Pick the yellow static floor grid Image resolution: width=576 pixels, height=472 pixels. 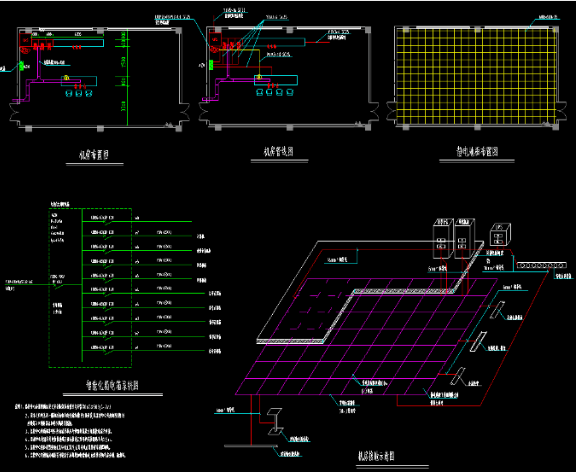point(477,76)
